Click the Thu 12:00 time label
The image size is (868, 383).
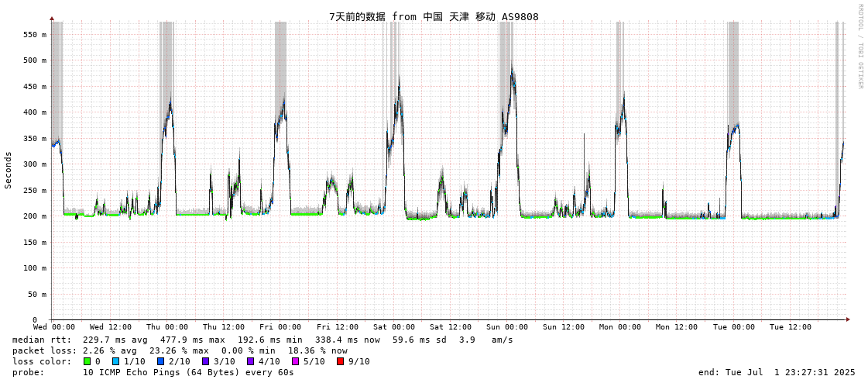click(224, 327)
